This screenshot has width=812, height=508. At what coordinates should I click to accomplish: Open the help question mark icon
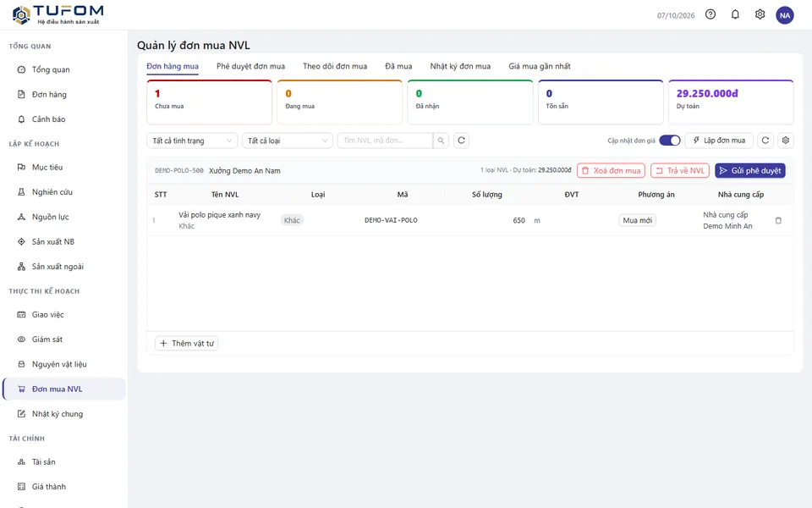coord(710,14)
